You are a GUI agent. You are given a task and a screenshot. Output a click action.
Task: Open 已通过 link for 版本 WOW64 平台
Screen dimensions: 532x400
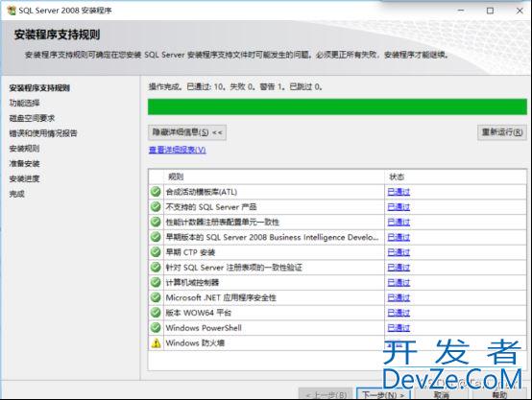coord(399,313)
